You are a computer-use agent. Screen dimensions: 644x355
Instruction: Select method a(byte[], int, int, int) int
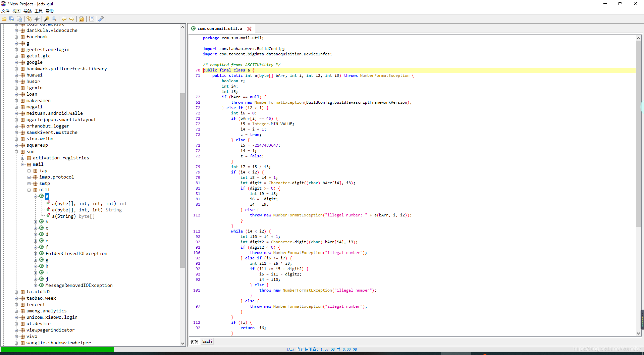click(89, 204)
